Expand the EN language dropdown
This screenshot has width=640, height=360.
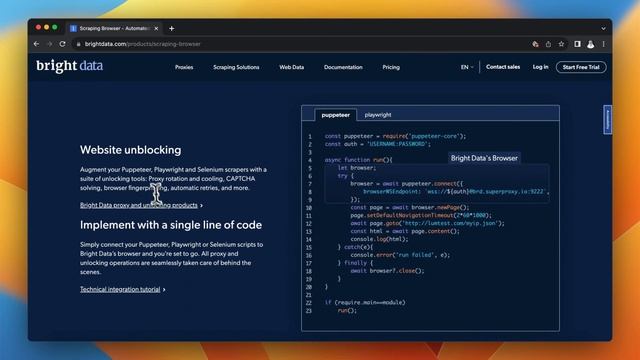(467, 67)
